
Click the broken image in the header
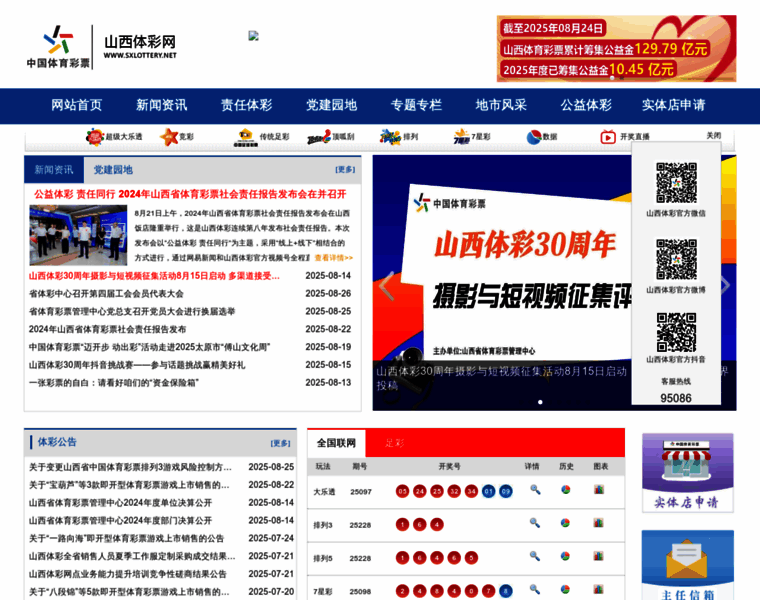pos(253,35)
